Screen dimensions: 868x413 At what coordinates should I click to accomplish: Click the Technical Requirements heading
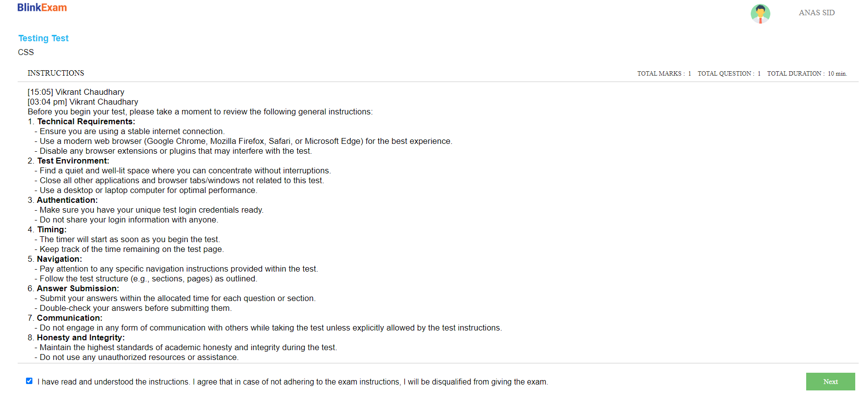[86, 122]
